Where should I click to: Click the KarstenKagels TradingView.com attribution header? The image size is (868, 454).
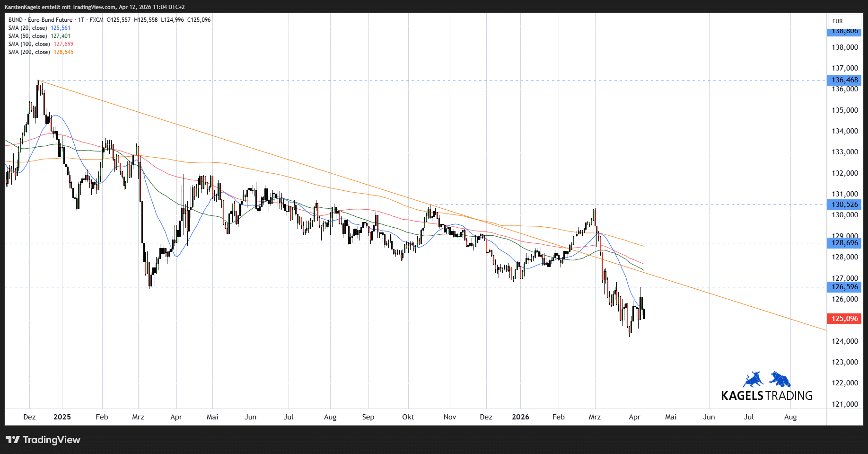point(95,7)
